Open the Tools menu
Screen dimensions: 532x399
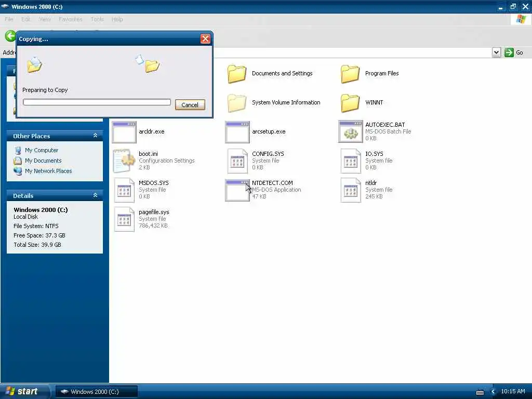[97, 19]
